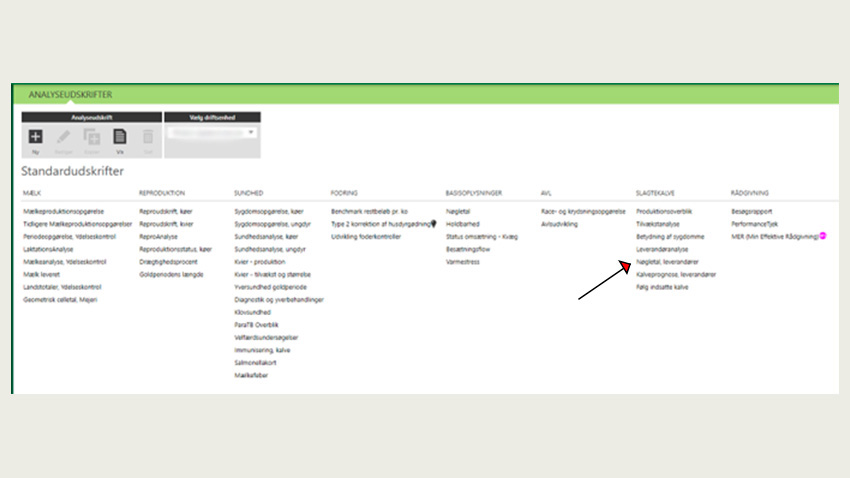Open Nøgletal, leverandører report

coord(665,261)
